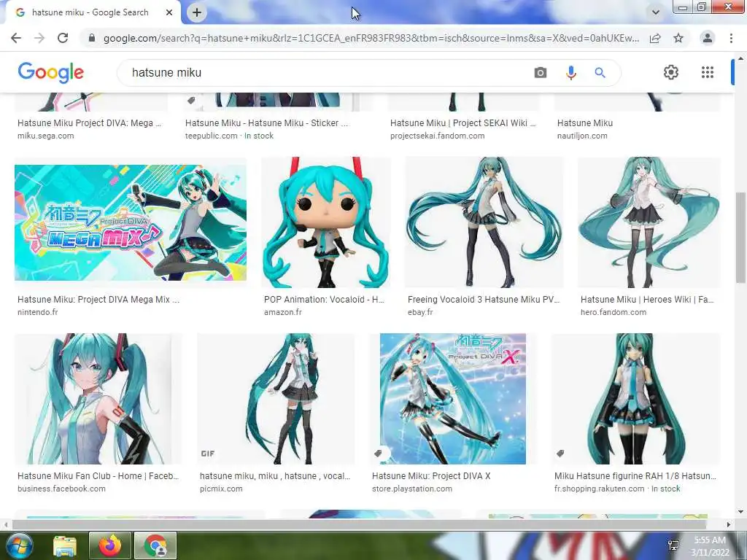747x560 pixels.
Task: Start voice search with microphone
Action: (570, 72)
